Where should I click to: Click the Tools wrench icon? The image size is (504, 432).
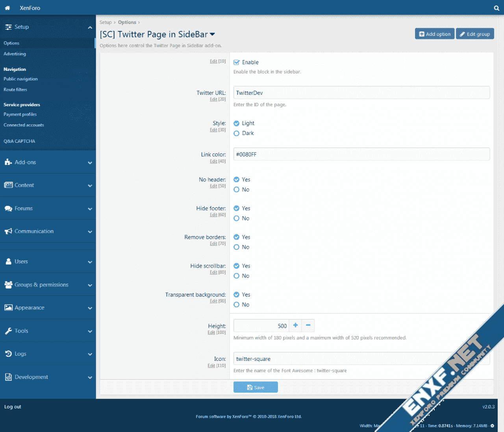pos(8,331)
